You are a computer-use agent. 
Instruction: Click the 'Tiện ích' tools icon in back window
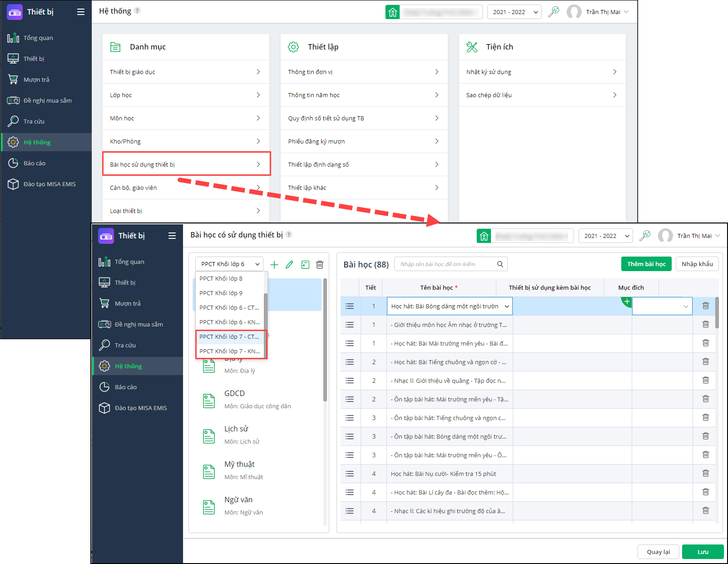coord(472,47)
